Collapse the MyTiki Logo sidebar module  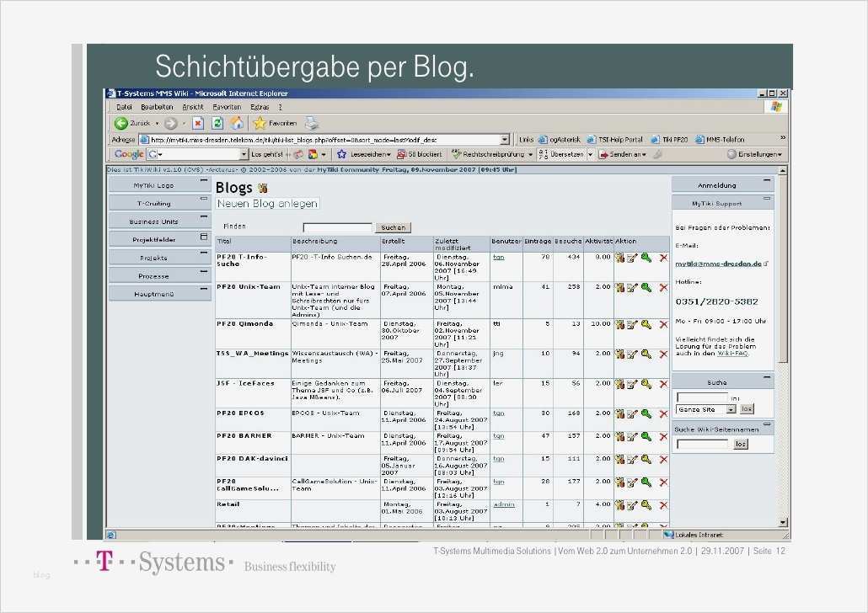pos(204,180)
